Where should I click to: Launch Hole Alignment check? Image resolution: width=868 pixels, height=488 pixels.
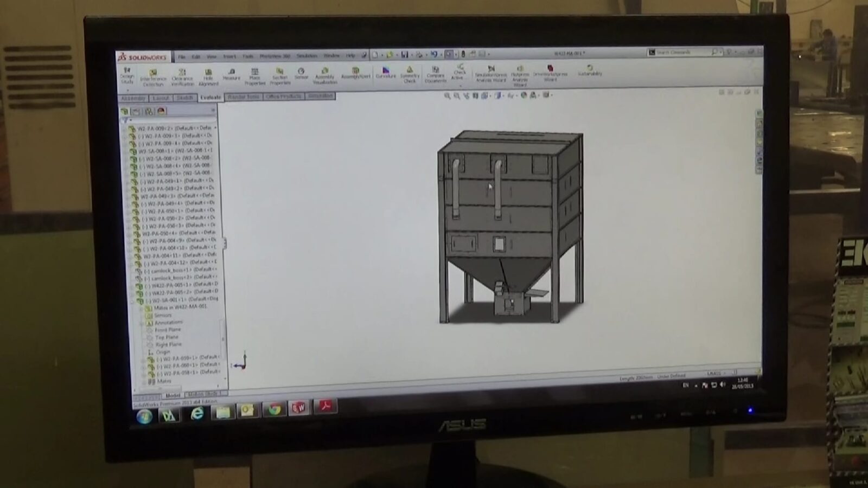[x=208, y=78]
